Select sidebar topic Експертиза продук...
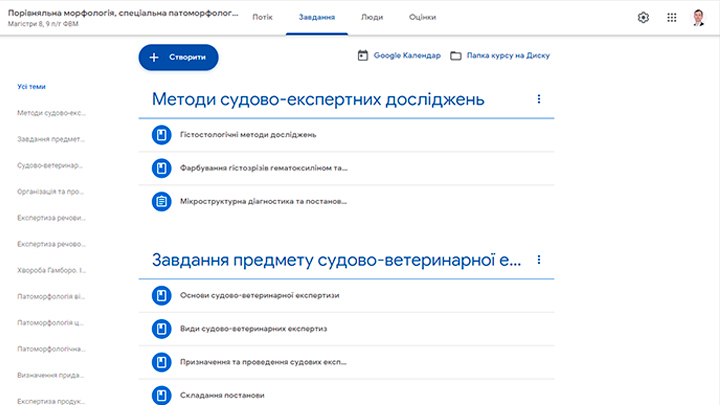Screen dimensions: 720x405 pos(51,401)
